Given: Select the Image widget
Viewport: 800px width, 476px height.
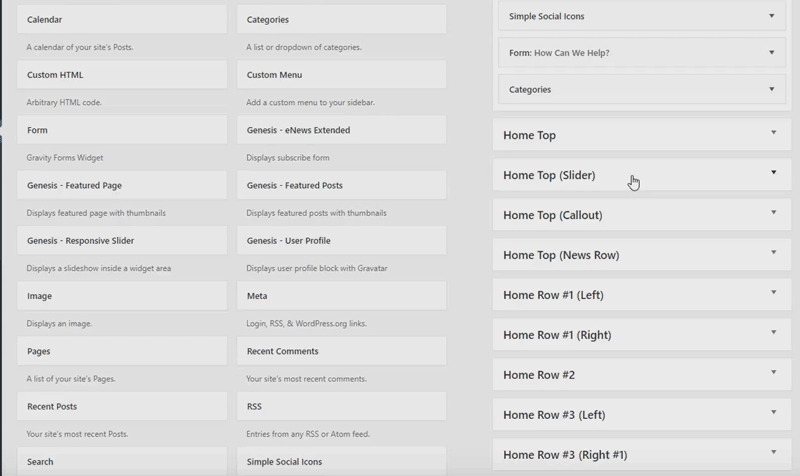Looking at the screenshot, I should pos(122,295).
